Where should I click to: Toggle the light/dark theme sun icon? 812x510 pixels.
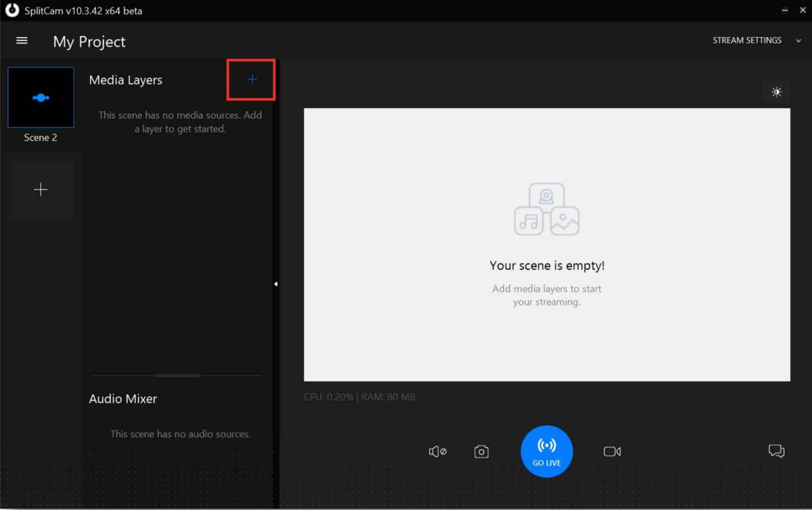pos(776,92)
